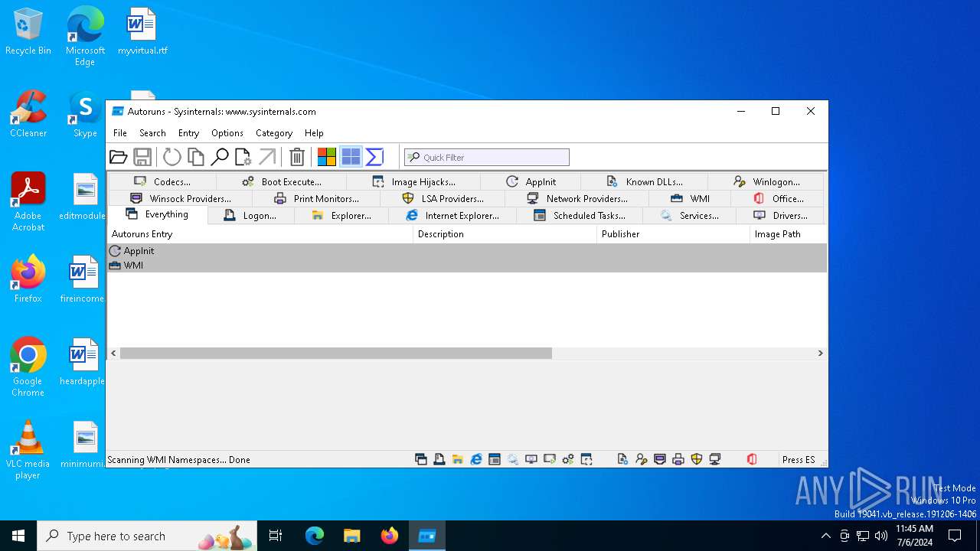Switch to the AppInit tab
Viewport: 980px width, 551px height.
[531, 181]
